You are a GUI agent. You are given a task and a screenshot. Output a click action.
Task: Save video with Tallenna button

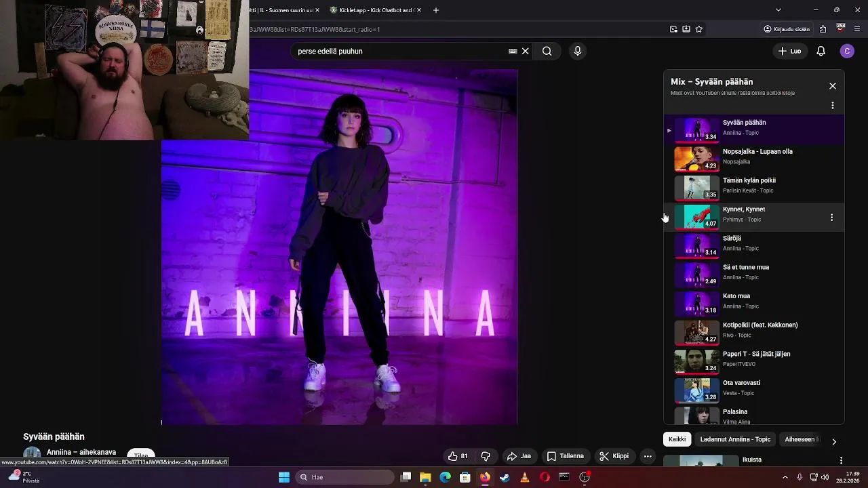[x=566, y=456]
